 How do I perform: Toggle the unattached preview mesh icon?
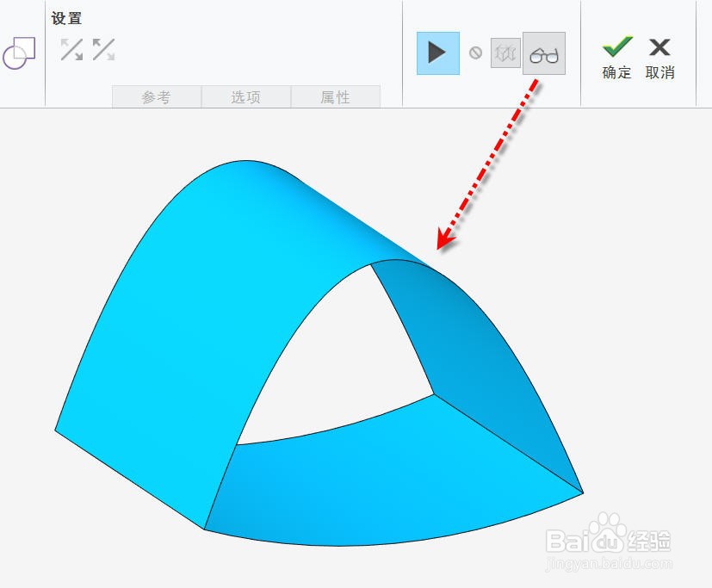[505, 53]
